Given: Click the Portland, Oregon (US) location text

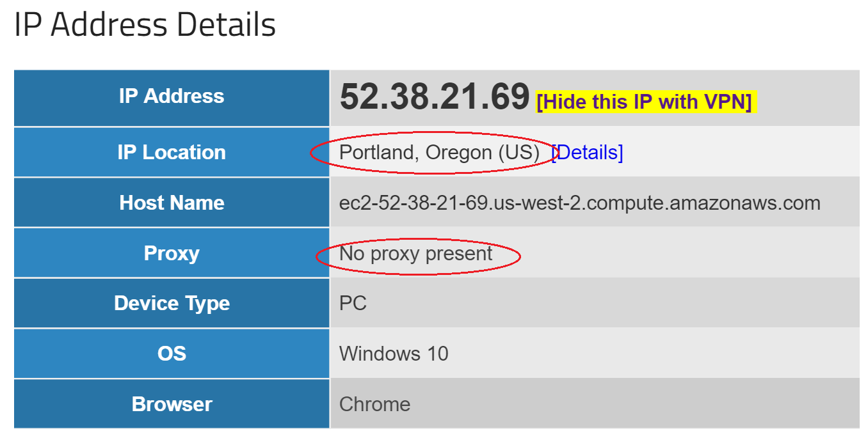Looking at the screenshot, I should (x=440, y=152).
